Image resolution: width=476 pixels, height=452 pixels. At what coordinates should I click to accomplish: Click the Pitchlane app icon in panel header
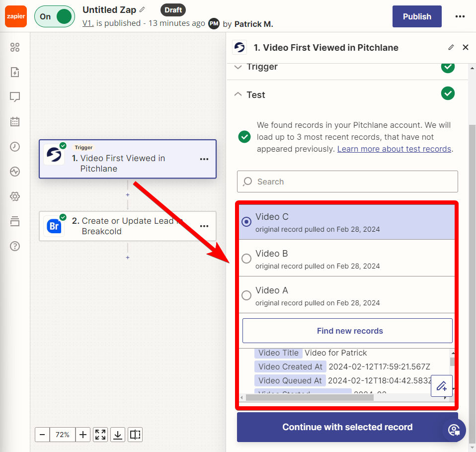click(239, 47)
